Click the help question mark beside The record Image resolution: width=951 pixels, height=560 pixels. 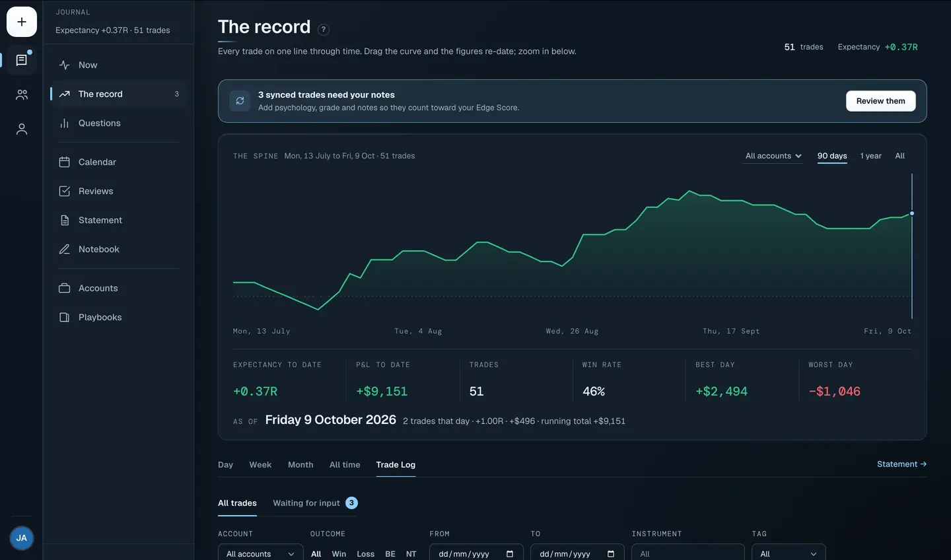[324, 29]
